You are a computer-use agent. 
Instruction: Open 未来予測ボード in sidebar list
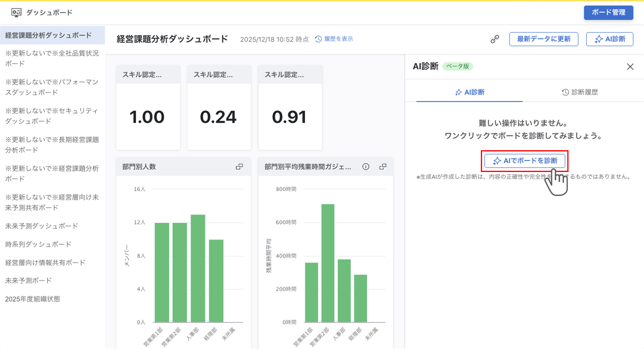pyautogui.click(x=28, y=281)
